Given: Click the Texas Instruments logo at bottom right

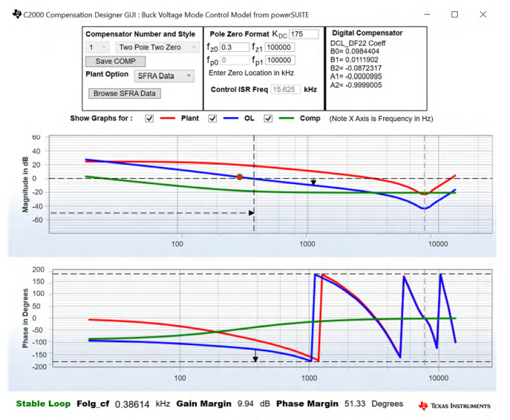Looking at the screenshot, I should pyautogui.click(x=454, y=406).
